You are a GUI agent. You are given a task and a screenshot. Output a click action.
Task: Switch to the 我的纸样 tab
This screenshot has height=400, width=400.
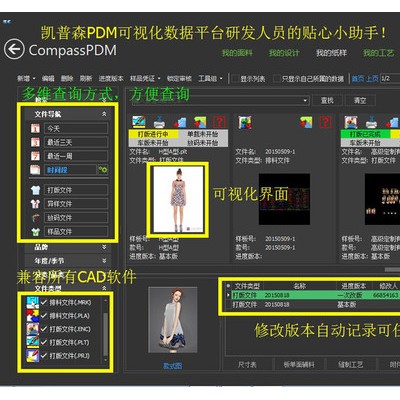tap(331, 53)
